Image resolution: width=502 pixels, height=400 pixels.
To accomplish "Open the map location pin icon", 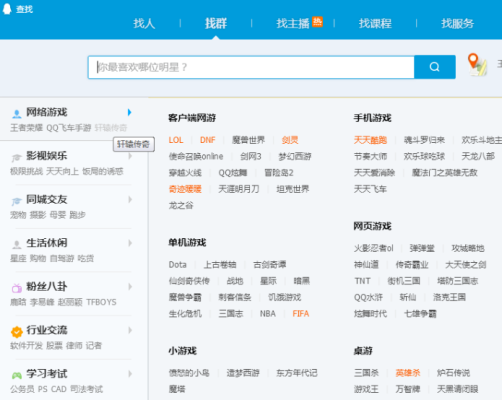I will click(477, 65).
